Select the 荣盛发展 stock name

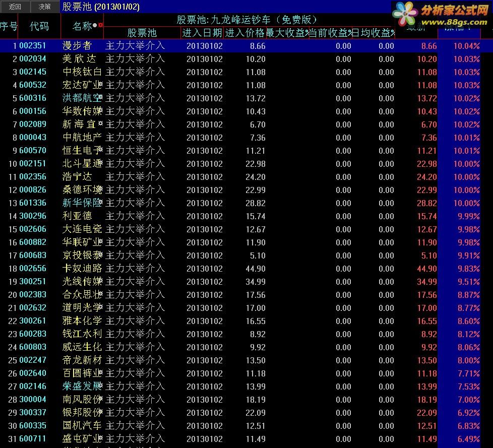pos(82,387)
